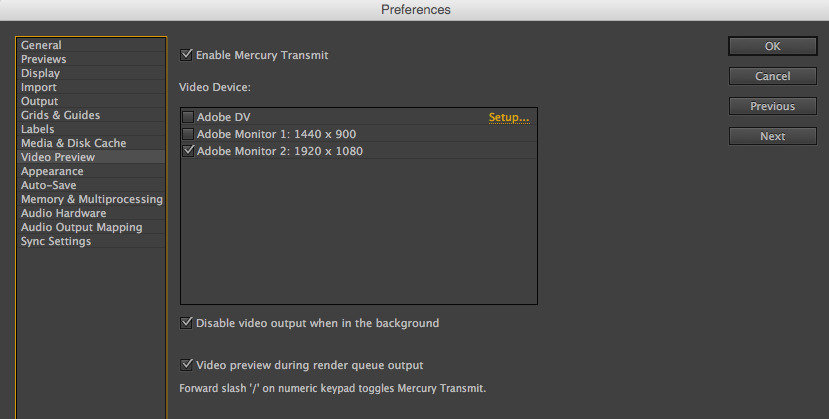Toggle Disable video output when in background
Screen dimensions: 829x419
pyautogui.click(x=187, y=323)
